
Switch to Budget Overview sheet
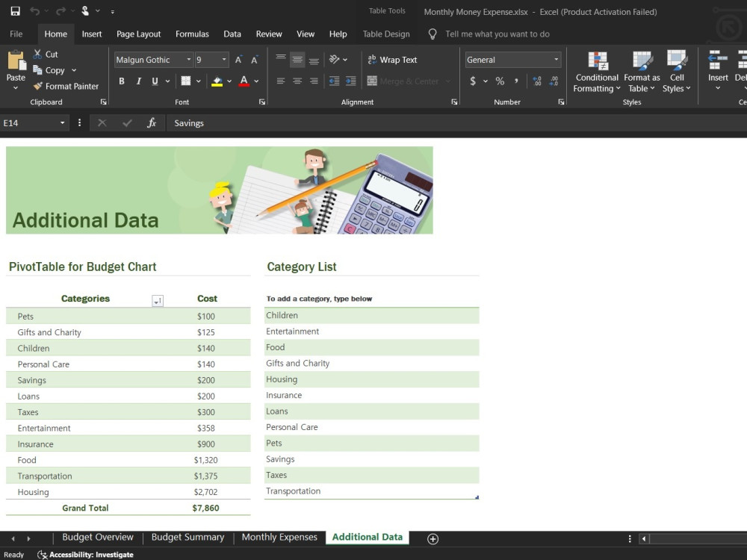[98, 537]
